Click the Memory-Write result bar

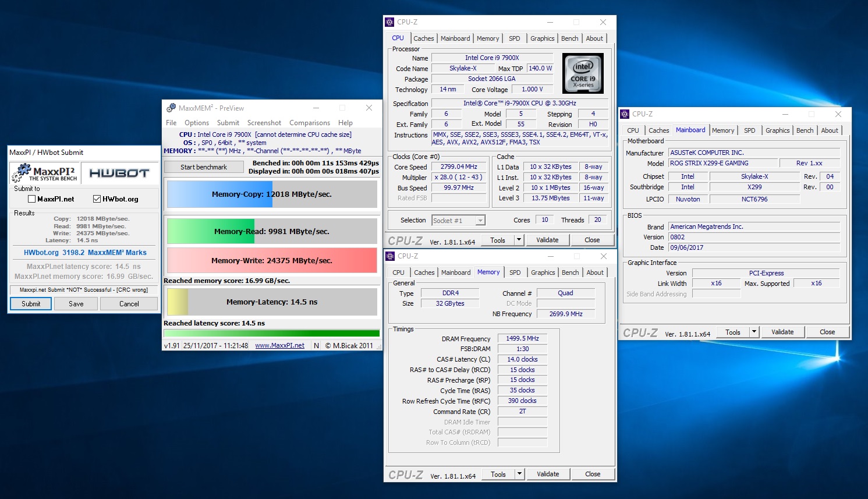point(272,260)
